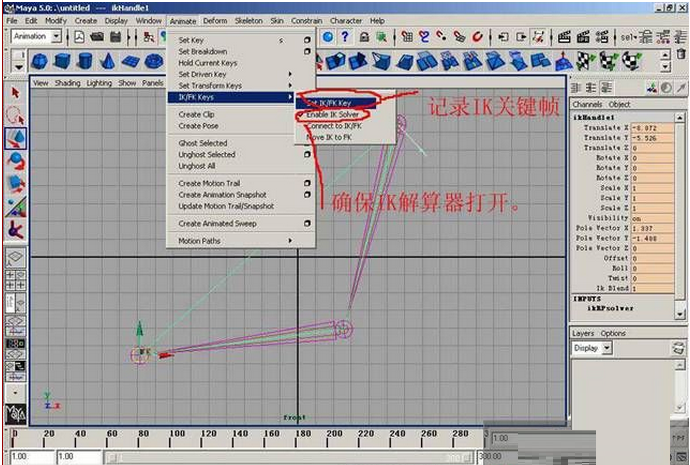690x465 pixels.
Task: Toggle Make Live red magnet icon
Action: coord(477,37)
